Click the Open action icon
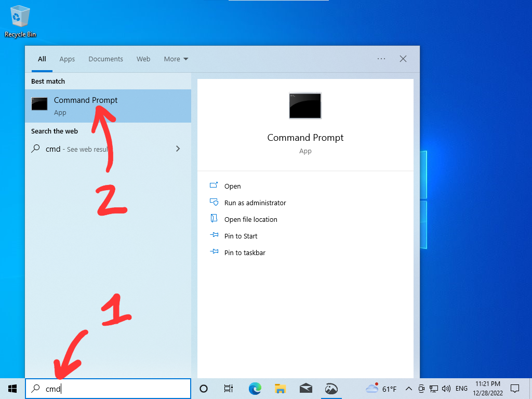 tap(214, 185)
